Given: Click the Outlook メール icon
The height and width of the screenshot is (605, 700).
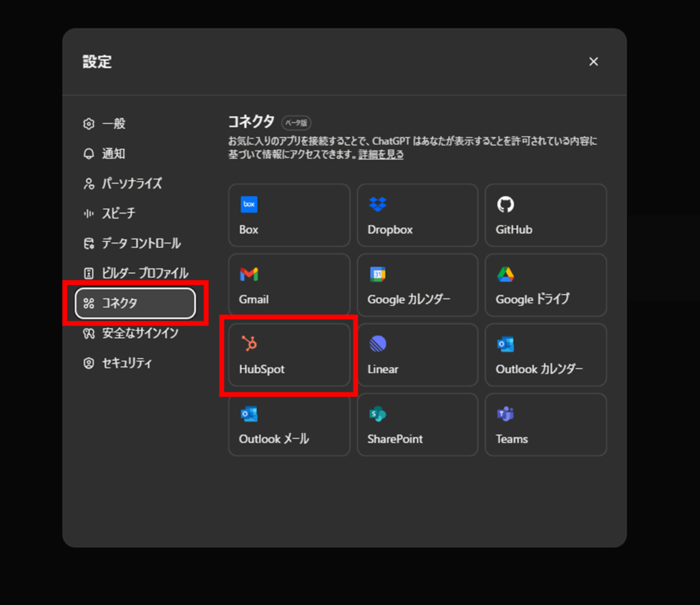Looking at the screenshot, I should coord(249,414).
